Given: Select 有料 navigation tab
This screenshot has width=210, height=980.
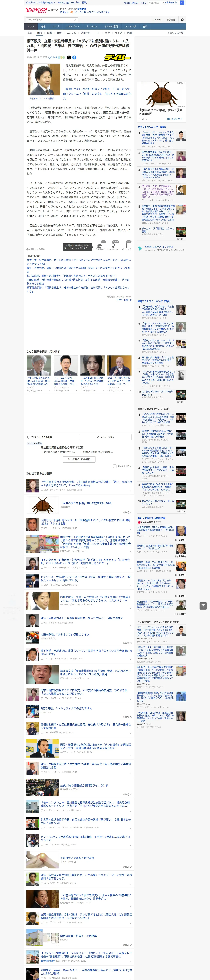Looking at the screenshot, I should tap(145, 27).
